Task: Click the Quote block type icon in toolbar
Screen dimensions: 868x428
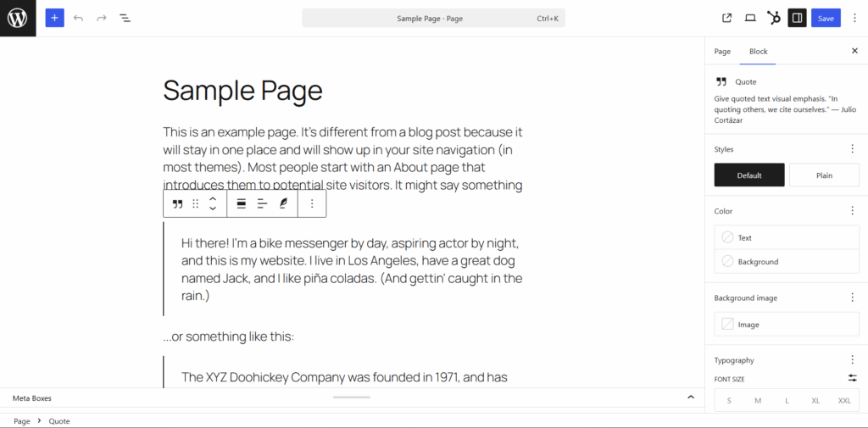Action: click(177, 203)
